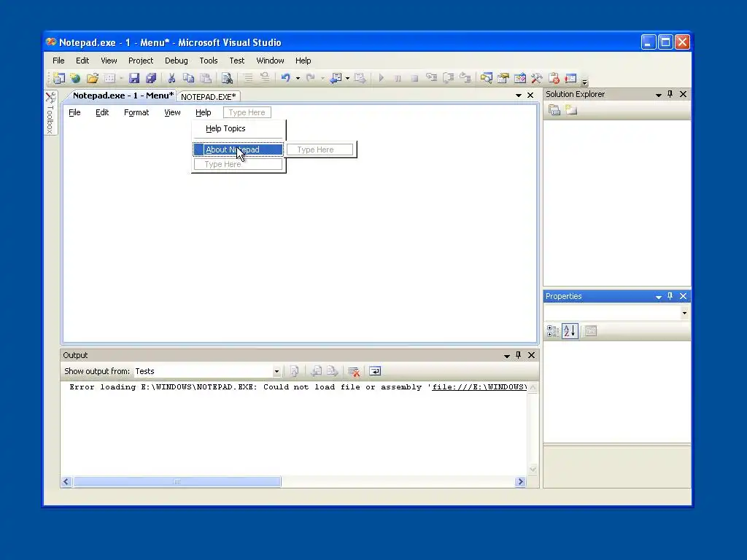Switch to the NOTEPAD.EXE* tab
Screen dimensions: 747x560
tap(208, 97)
